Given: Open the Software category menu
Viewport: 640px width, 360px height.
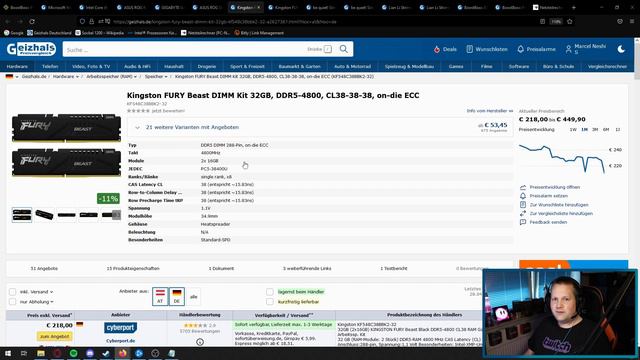Looking at the screenshot, I should click(x=519, y=66).
